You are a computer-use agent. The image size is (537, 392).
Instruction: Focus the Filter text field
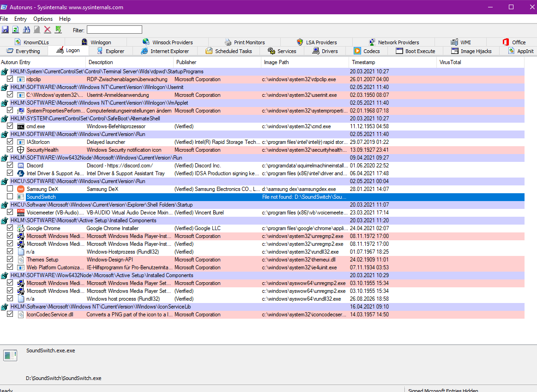tap(115, 30)
